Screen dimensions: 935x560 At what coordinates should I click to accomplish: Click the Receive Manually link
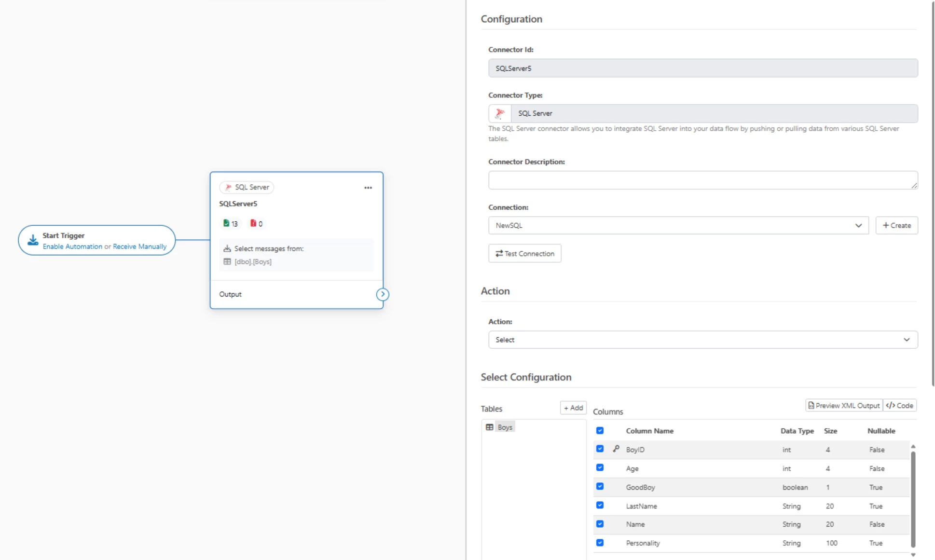[139, 246]
